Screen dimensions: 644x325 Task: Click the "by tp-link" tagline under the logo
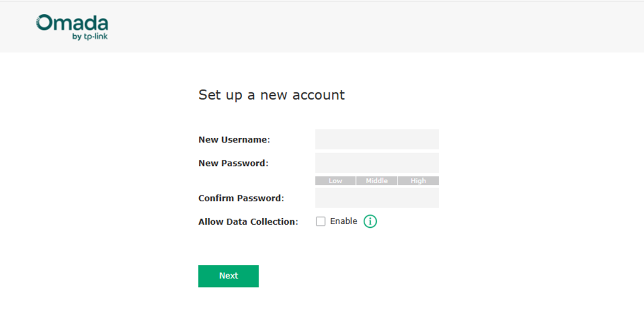[x=90, y=37]
